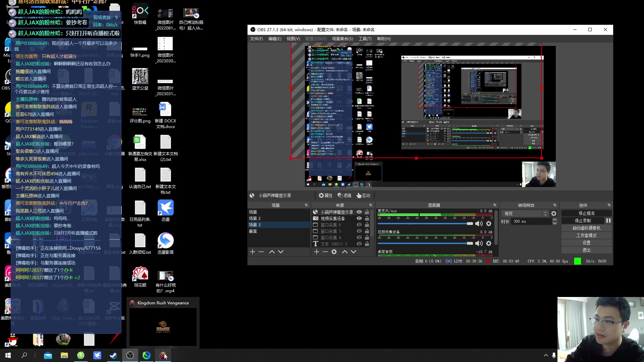Show the 窗口采集 4 source via eye icon
The image size is (644, 362).
click(359, 238)
